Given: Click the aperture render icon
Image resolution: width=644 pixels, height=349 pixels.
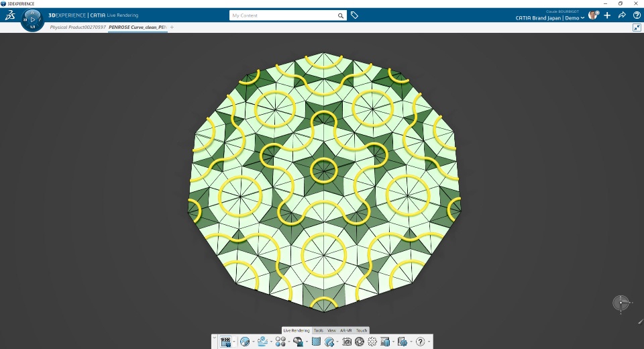Looking at the screenshot, I should tap(360, 342).
